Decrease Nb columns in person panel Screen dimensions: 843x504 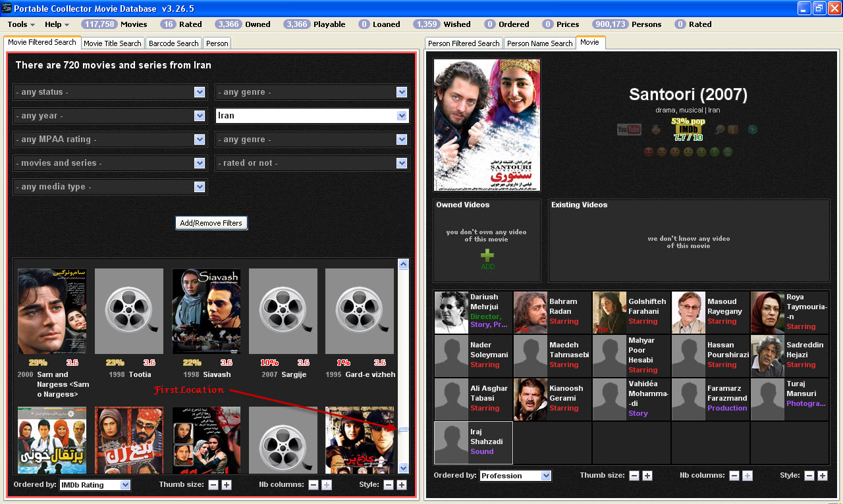[734, 476]
